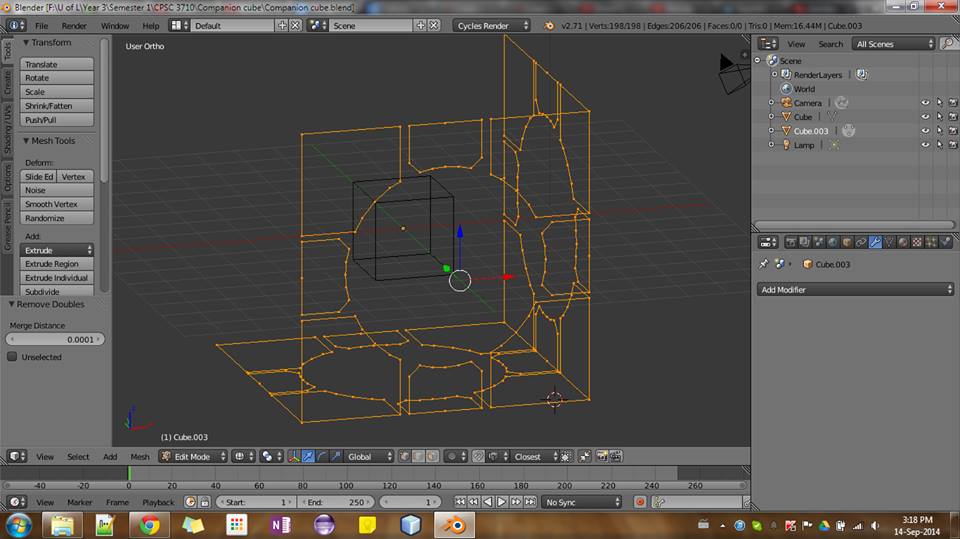
Task: Open the Physics properties tab icon
Action: [946, 242]
